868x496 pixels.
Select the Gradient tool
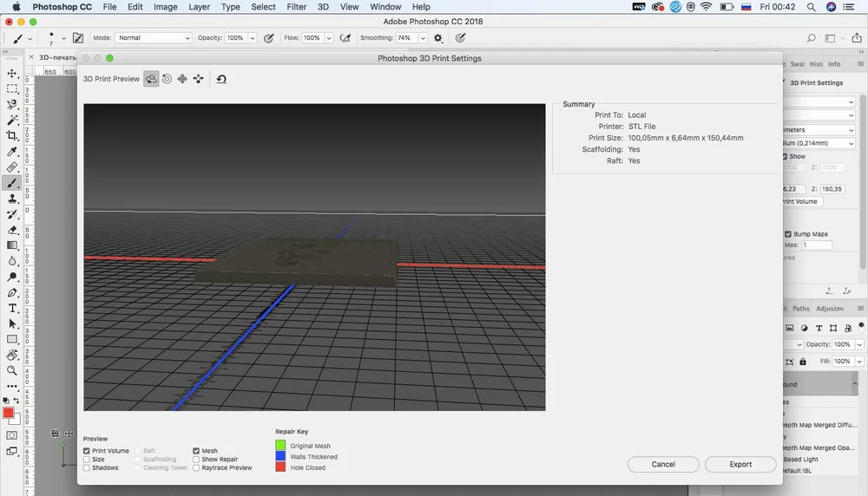point(11,245)
